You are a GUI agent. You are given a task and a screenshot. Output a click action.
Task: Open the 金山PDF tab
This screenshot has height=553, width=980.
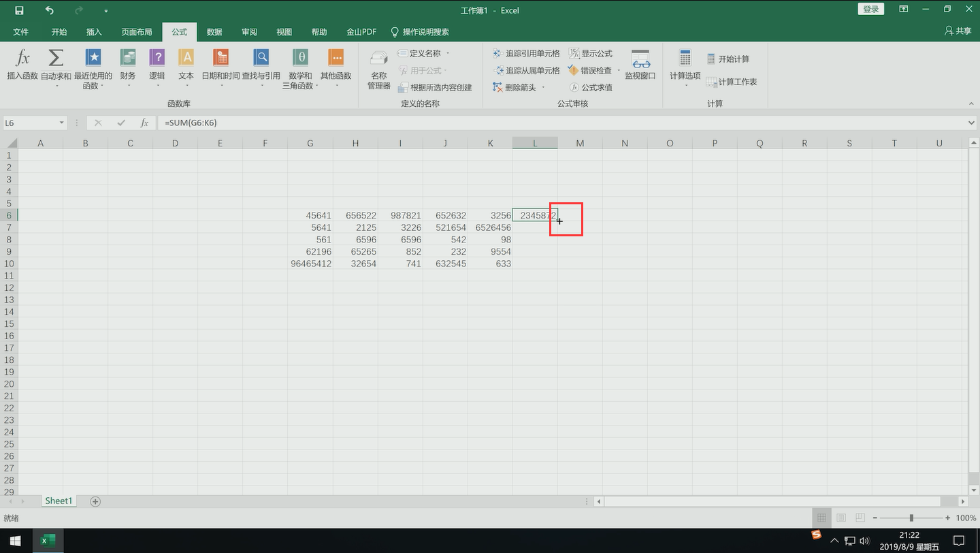[361, 32]
